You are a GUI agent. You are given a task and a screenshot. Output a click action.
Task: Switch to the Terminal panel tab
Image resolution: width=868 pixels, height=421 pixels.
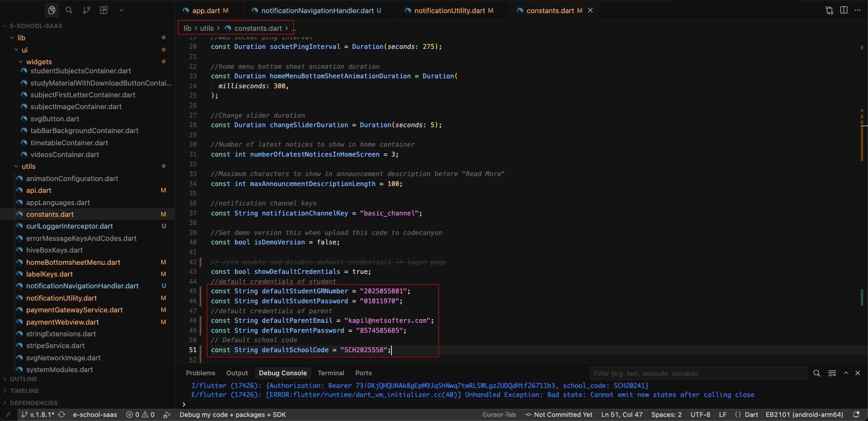pos(331,373)
